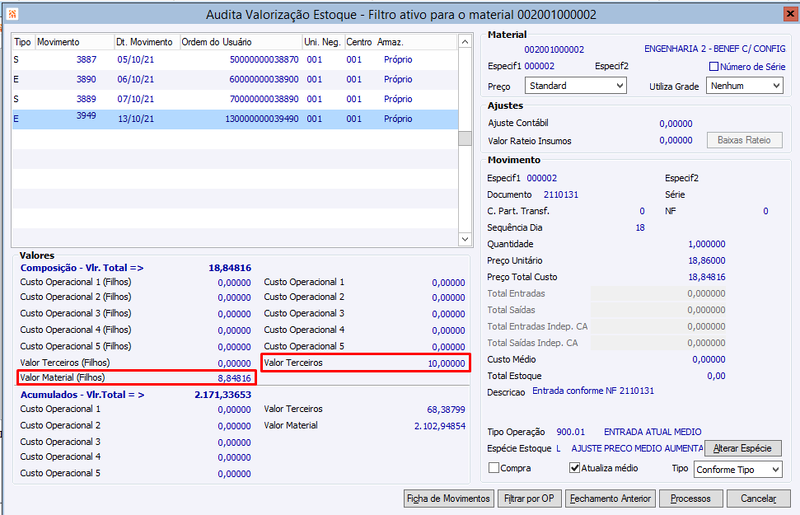Image resolution: width=800 pixels, height=515 pixels.
Task: Click the Processos button
Action: (x=691, y=498)
